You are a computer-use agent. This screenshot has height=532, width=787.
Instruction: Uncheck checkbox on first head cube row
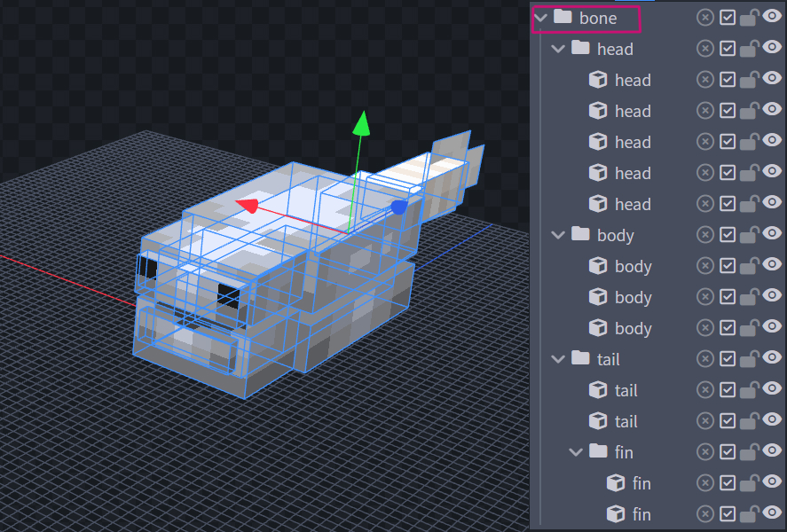tap(728, 80)
